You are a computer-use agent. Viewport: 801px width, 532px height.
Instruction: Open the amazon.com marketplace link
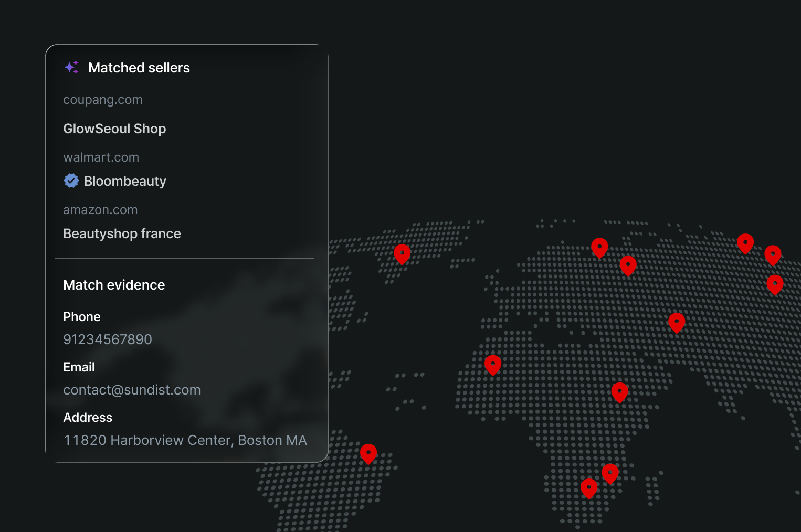tap(100, 210)
